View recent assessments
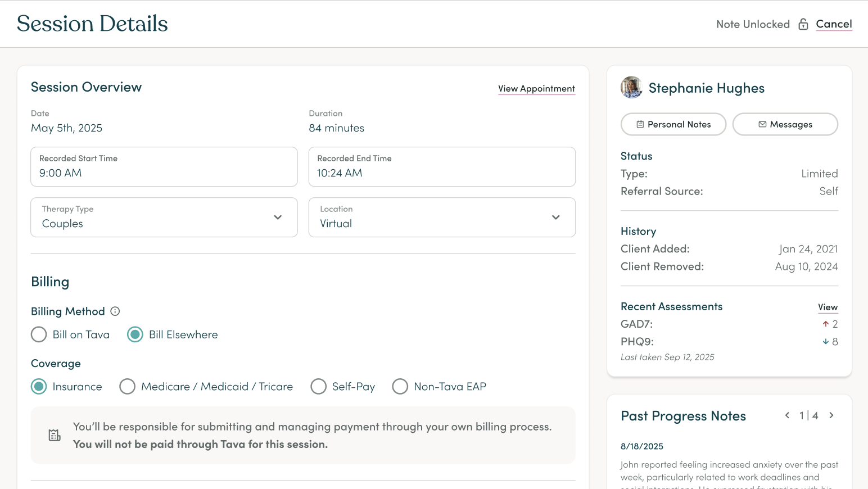 point(828,307)
